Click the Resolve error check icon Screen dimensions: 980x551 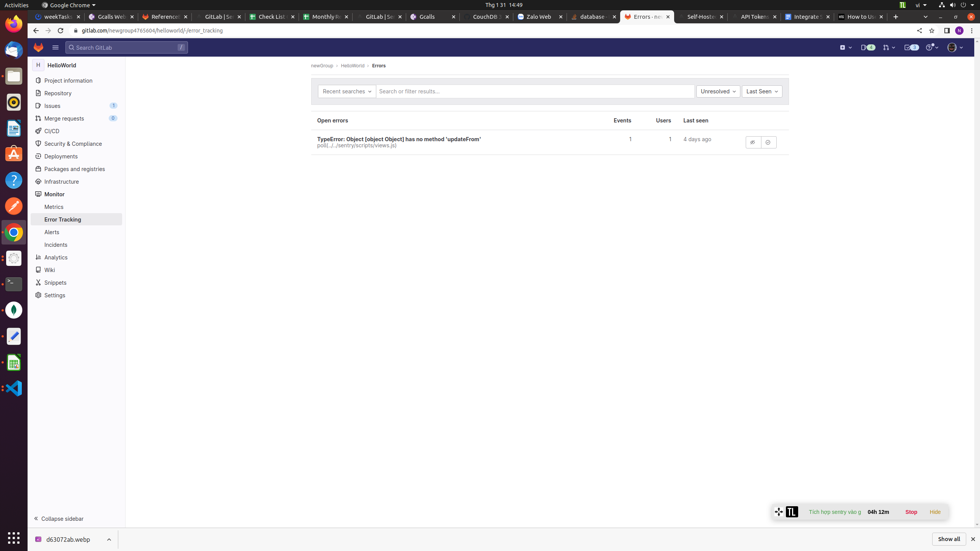point(768,142)
